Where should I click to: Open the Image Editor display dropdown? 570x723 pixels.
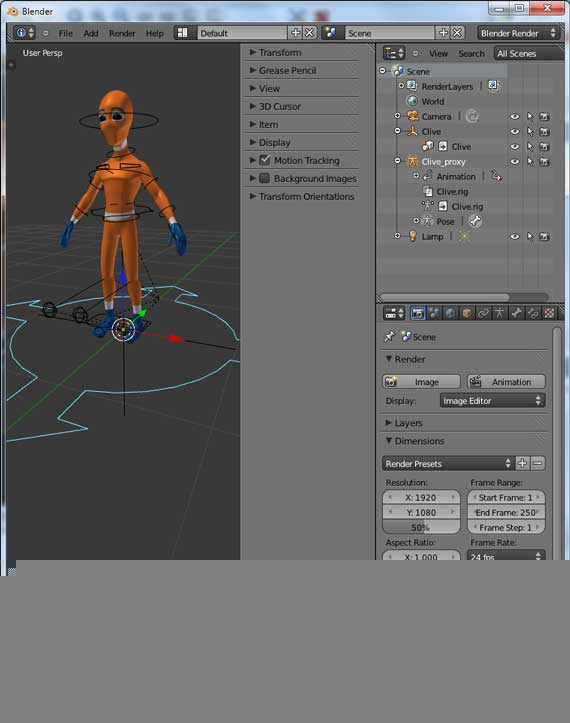tap(493, 400)
